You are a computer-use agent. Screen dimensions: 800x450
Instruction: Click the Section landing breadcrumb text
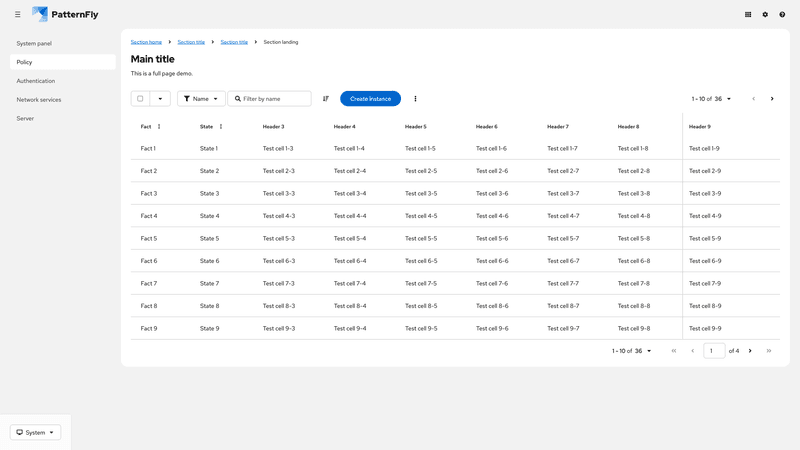281,42
